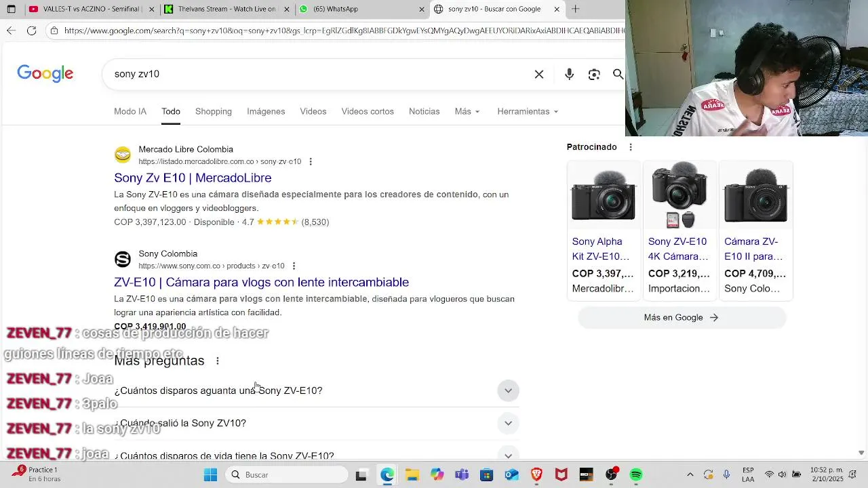Open Sony ZV-E10 4K Cámara product link
868x488 pixels.
pyautogui.click(x=678, y=249)
